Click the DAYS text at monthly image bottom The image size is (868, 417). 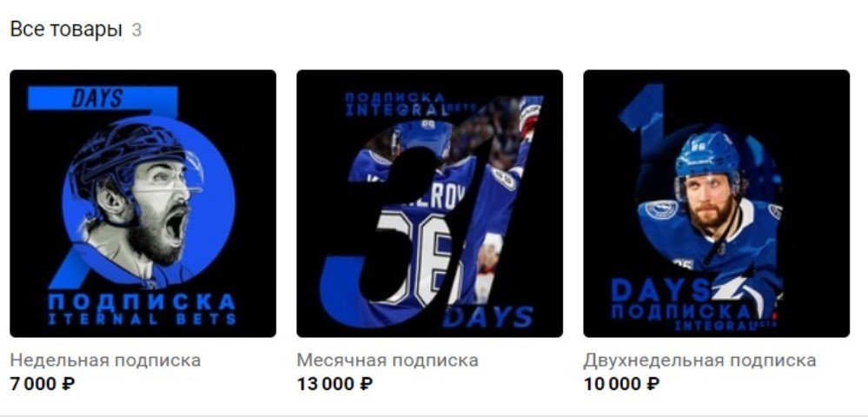[x=487, y=317]
